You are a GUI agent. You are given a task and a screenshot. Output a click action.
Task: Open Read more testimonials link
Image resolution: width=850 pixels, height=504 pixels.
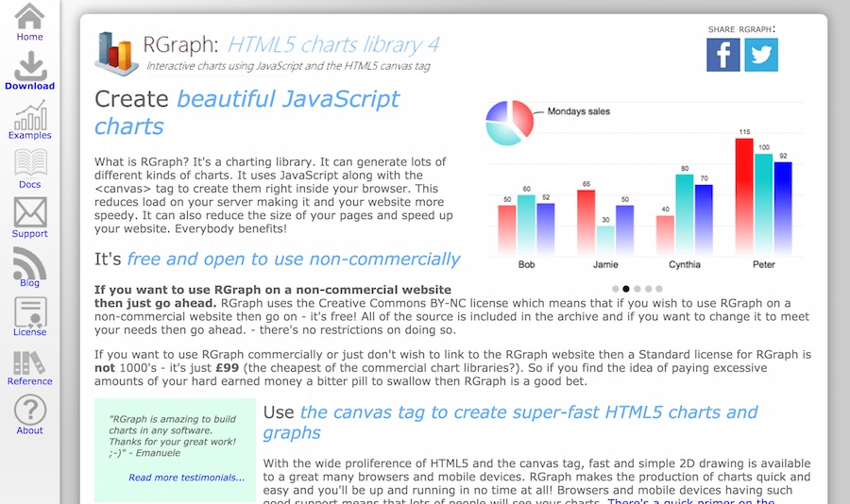[x=186, y=478]
